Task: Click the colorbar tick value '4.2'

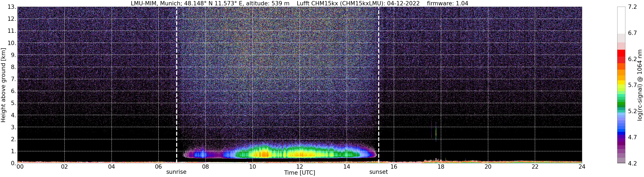Action: pyautogui.click(x=632, y=163)
